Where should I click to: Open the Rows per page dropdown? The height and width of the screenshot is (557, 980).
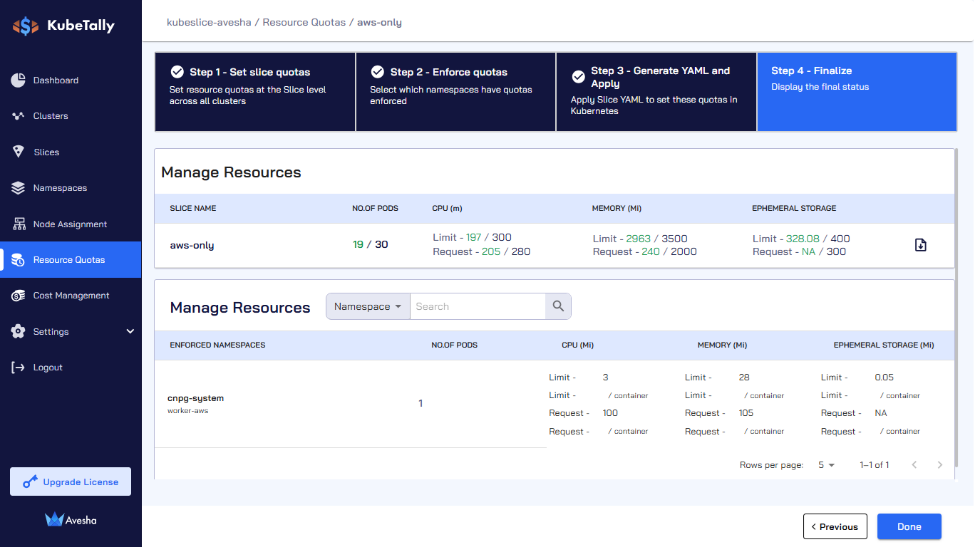pos(826,465)
